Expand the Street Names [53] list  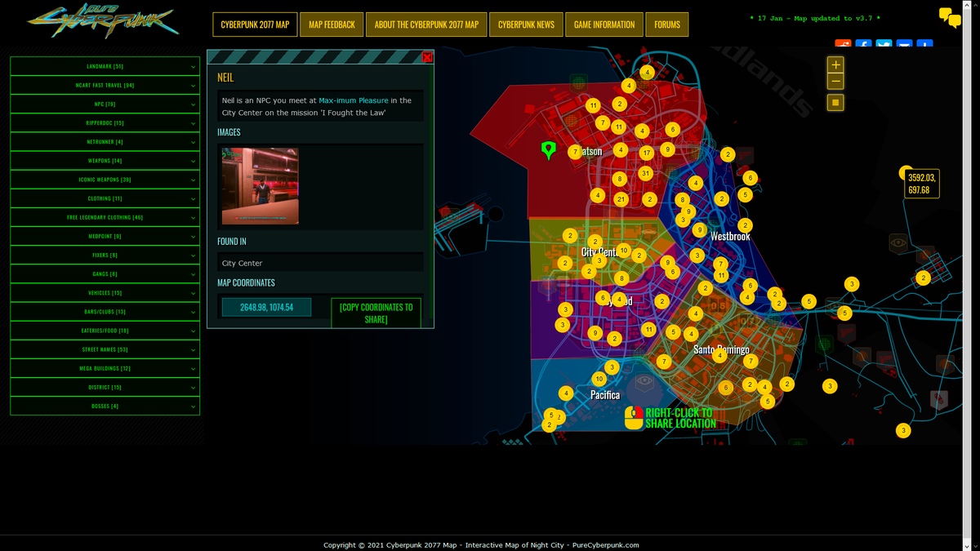(x=105, y=349)
